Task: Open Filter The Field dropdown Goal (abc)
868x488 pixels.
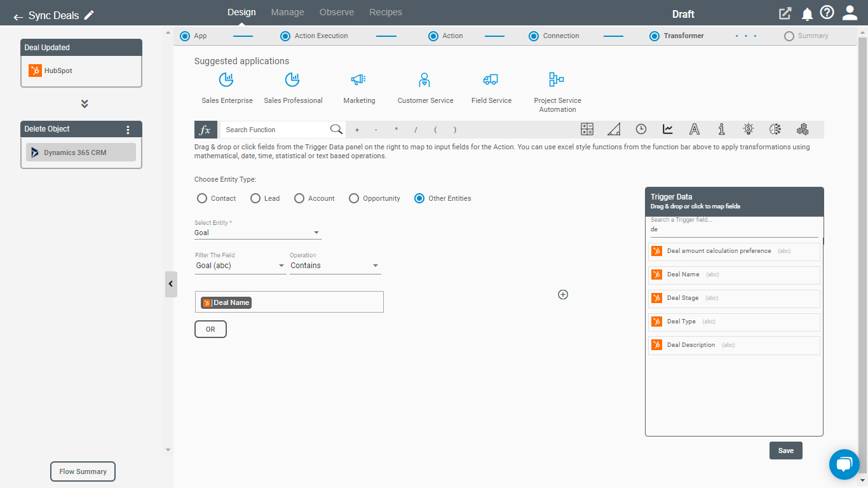Action: (x=241, y=266)
